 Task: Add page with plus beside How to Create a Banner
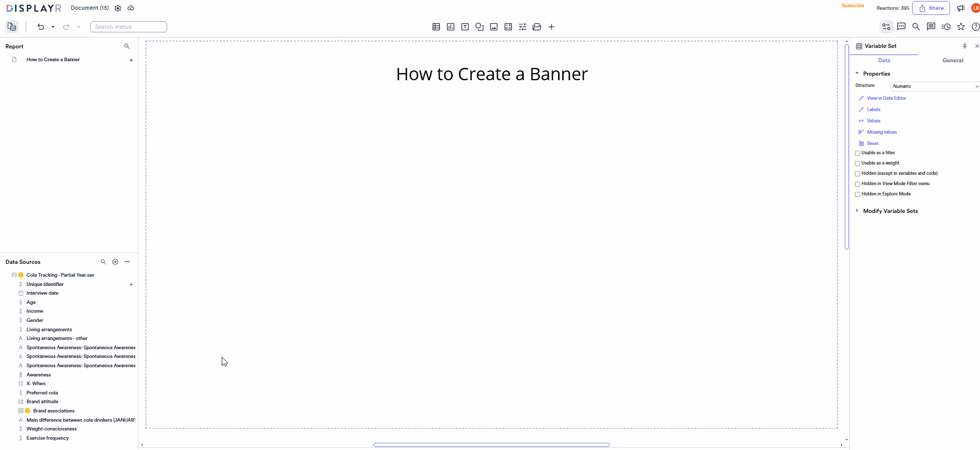(131, 60)
